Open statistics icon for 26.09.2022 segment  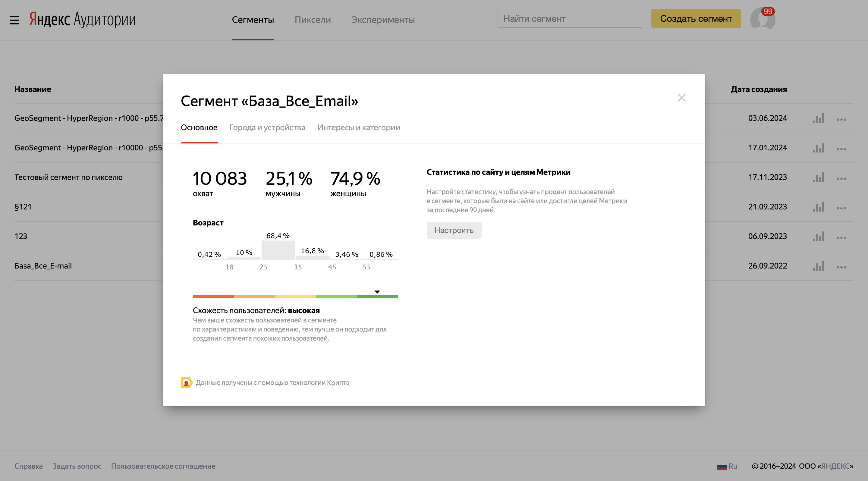pos(819,266)
